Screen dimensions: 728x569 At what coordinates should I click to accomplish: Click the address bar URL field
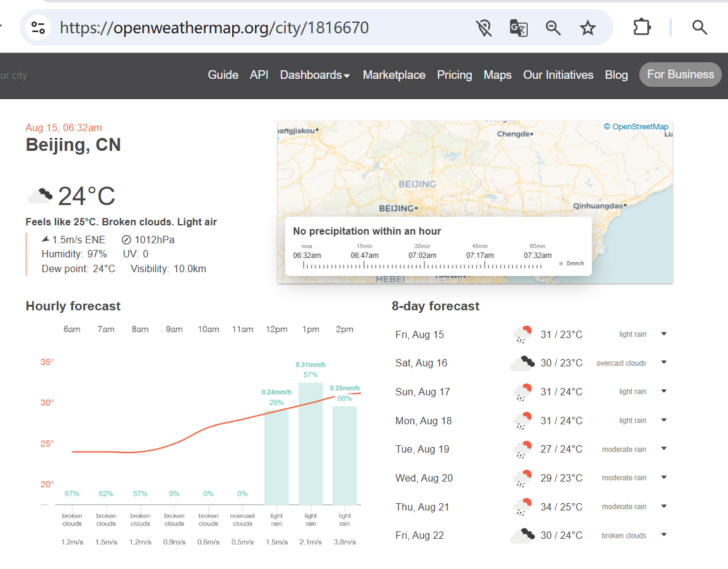(x=246, y=28)
